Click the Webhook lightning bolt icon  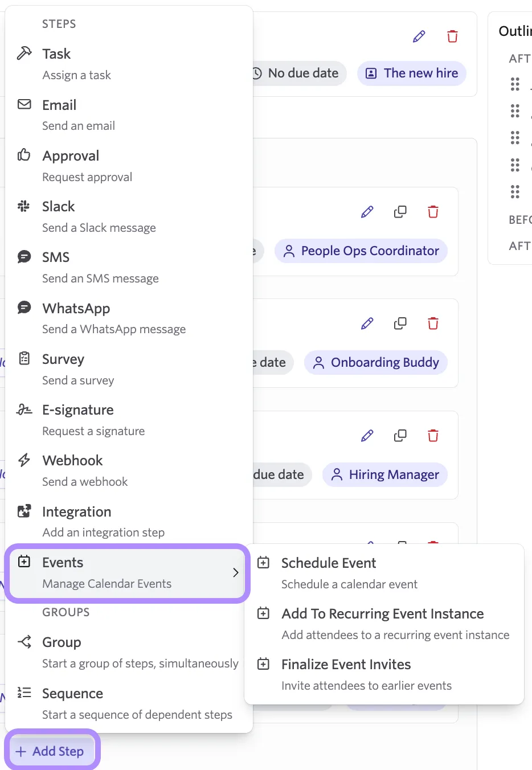coord(24,460)
